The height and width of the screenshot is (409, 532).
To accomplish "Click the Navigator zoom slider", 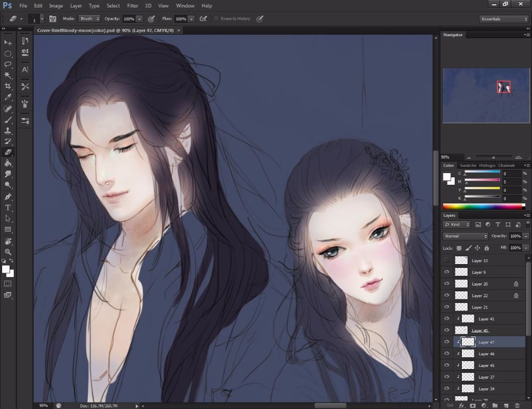I will pyautogui.click(x=493, y=157).
